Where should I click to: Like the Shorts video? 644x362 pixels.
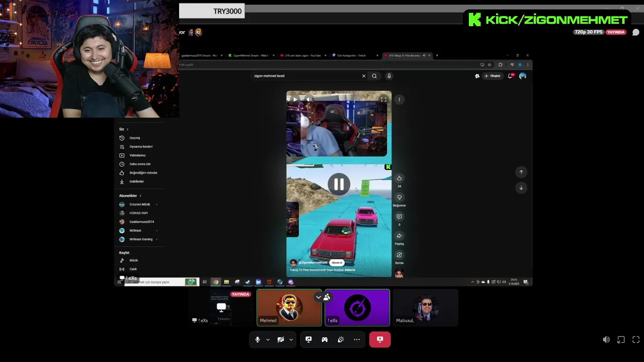[399, 178]
